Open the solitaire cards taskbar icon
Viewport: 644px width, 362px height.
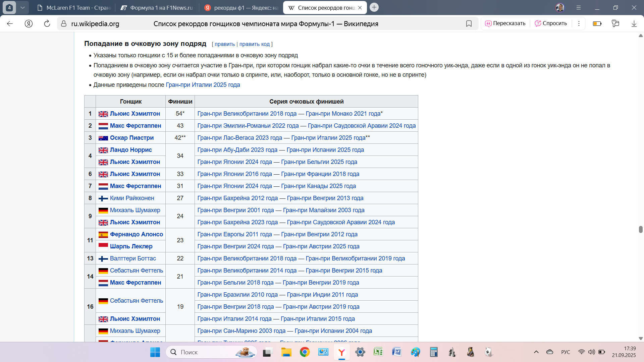tap(489, 352)
